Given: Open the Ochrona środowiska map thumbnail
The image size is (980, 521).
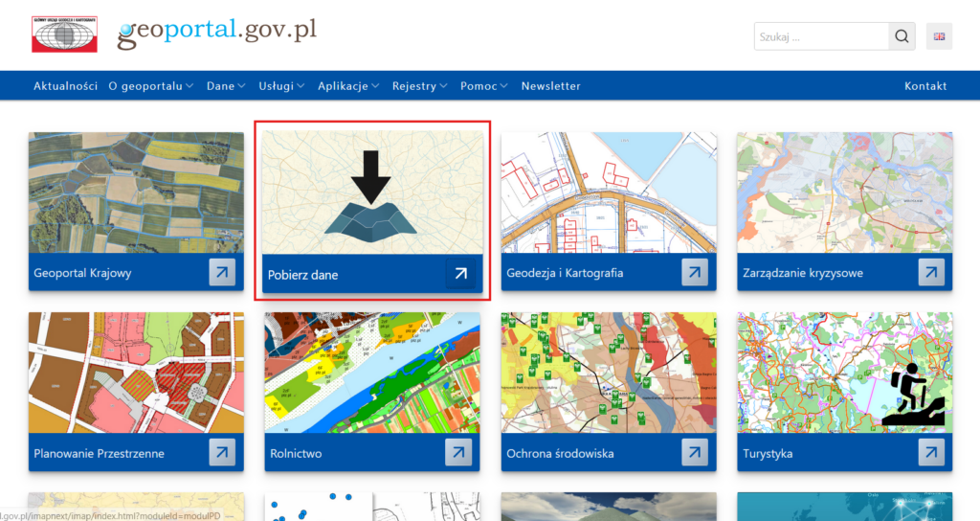Looking at the screenshot, I should [x=609, y=373].
